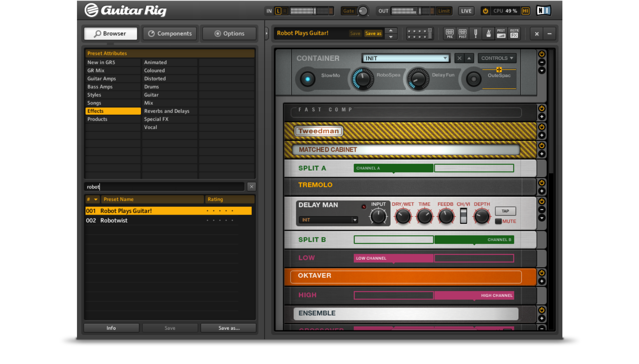Toggle the LIVE view mode
This screenshot has width=639, height=364.
[466, 11]
